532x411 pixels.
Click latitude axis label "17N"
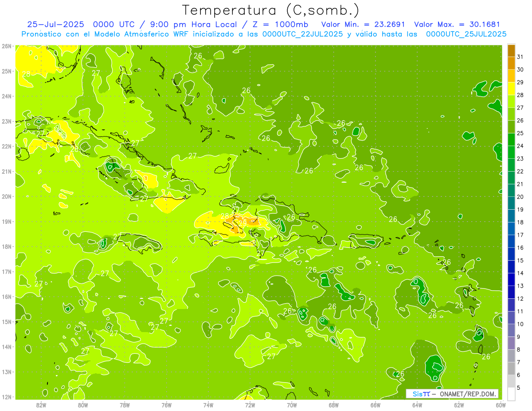pyautogui.click(x=7, y=271)
